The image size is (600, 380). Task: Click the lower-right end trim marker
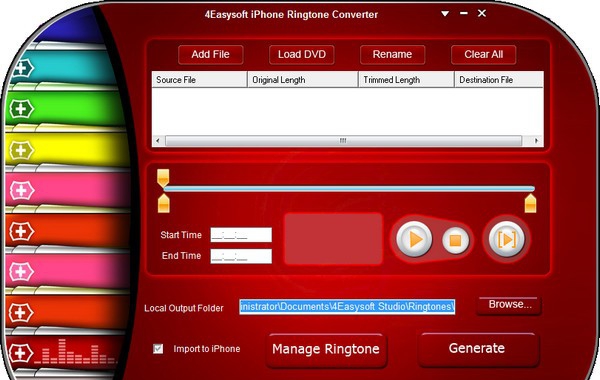(530, 203)
